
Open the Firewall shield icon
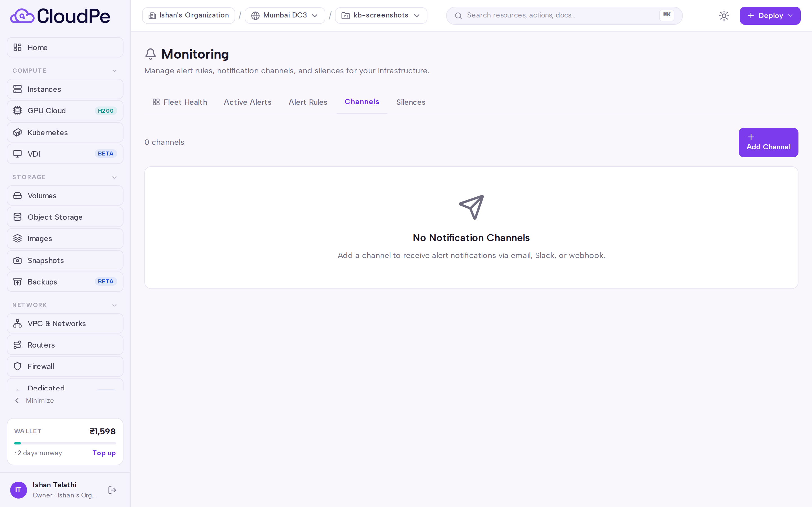[17, 366]
